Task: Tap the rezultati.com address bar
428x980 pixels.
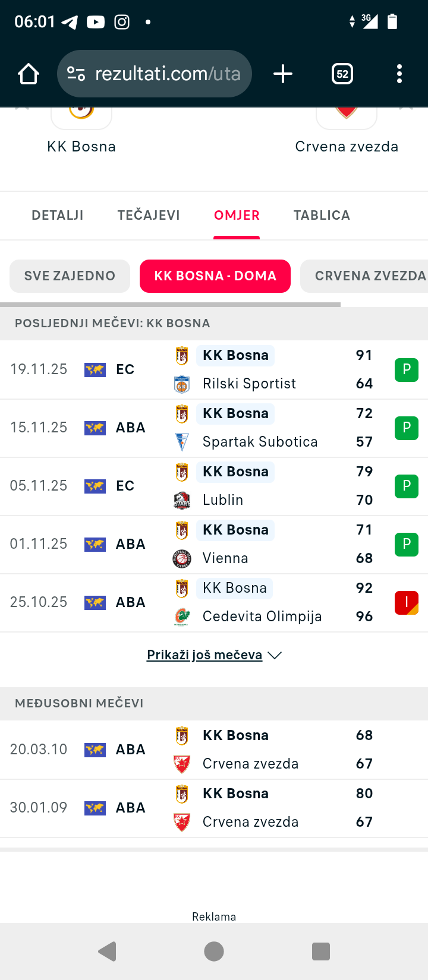Action: pos(166,74)
